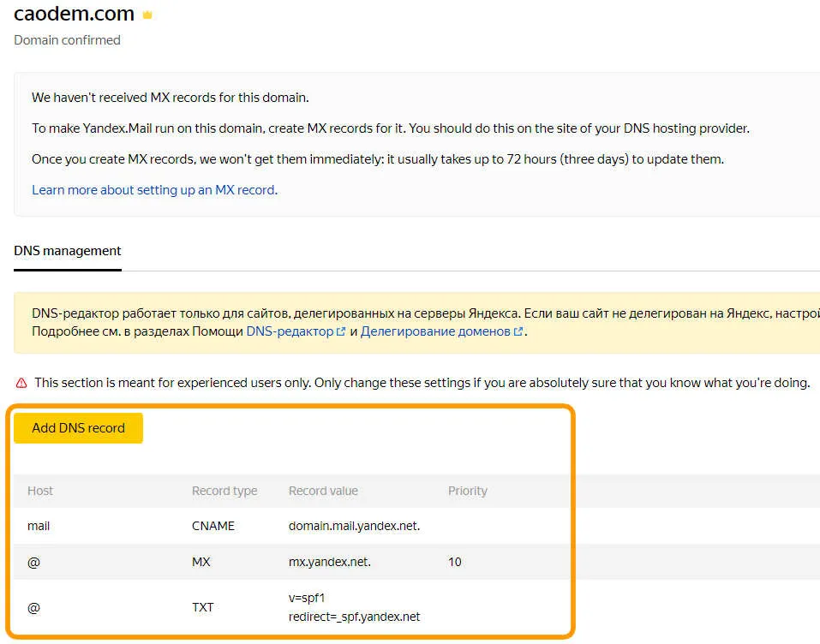Select the 'mail' host cell
The height and width of the screenshot is (644, 820).
(x=39, y=526)
